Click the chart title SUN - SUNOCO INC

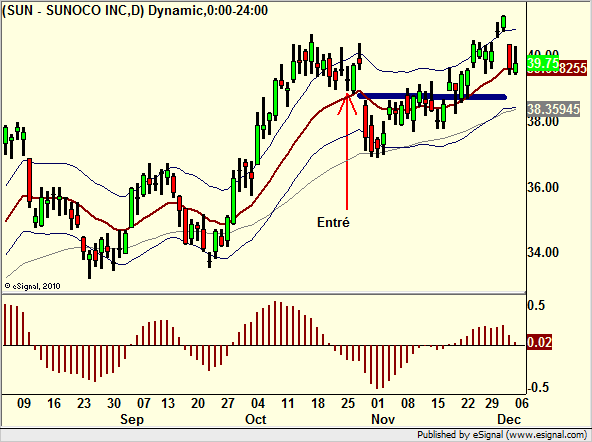point(135,10)
